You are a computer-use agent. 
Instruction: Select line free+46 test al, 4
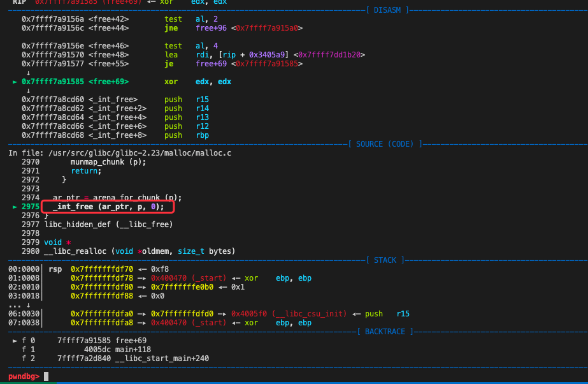point(120,46)
